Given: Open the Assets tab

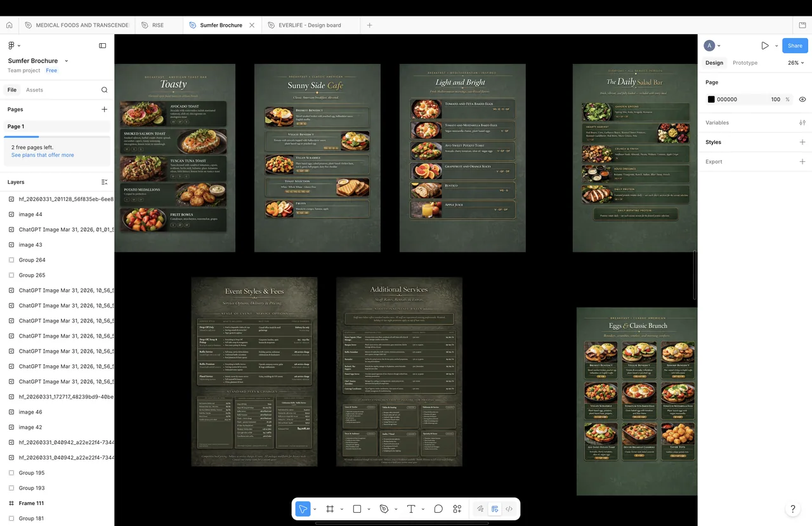Looking at the screenshot, I should [34, 90].
